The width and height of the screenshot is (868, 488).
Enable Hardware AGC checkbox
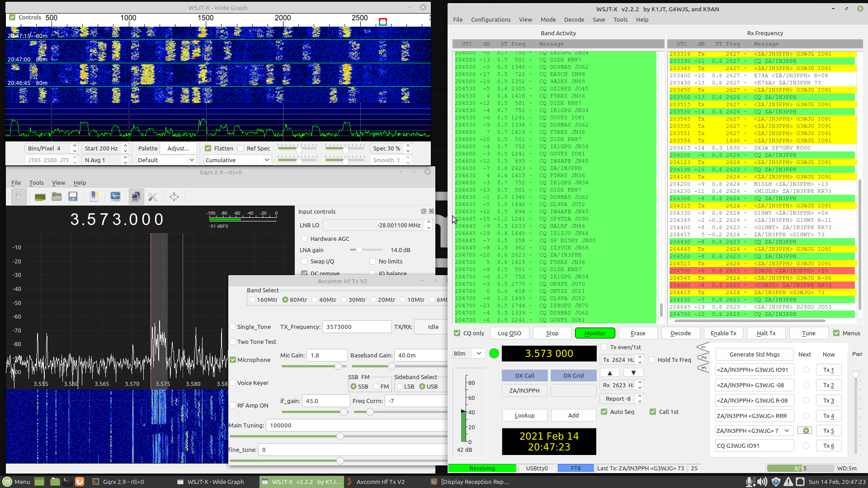[x=304, y=239]
